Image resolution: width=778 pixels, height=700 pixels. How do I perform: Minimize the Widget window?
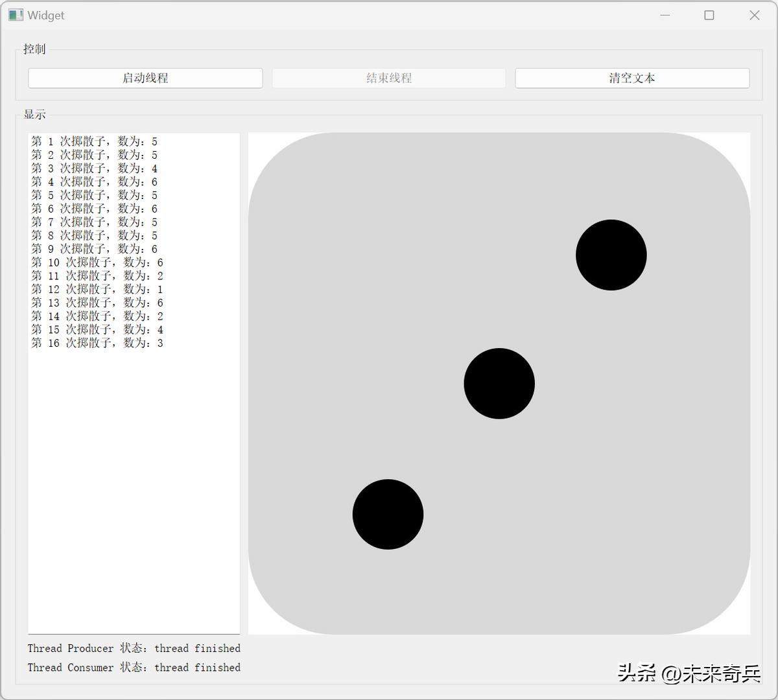(x=665, y=15)
